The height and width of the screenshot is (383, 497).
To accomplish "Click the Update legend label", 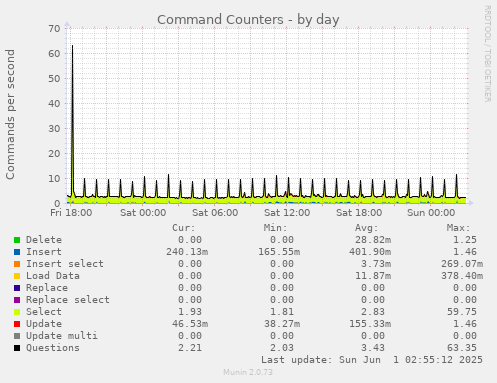I will [x=44, y=324].
